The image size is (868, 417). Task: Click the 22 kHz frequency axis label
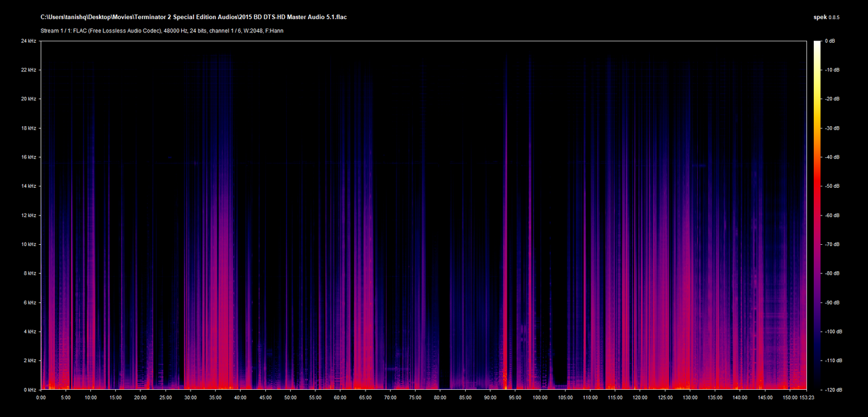click(29, 70)
